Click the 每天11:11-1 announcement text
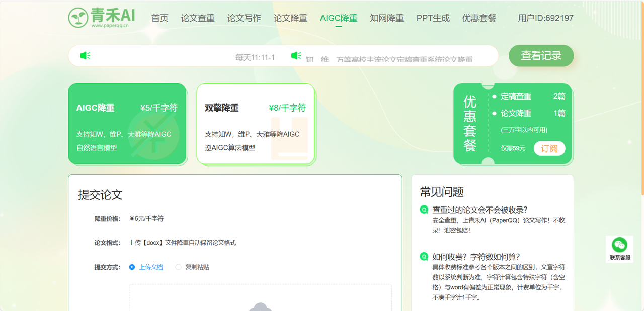This screenshot has height=311, width=644. (255, 58)
